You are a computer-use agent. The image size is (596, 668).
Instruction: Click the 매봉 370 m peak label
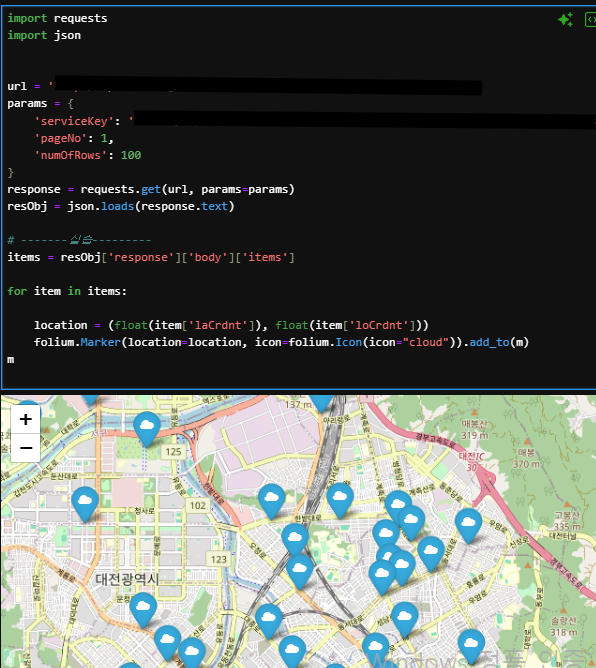[527, 458]
